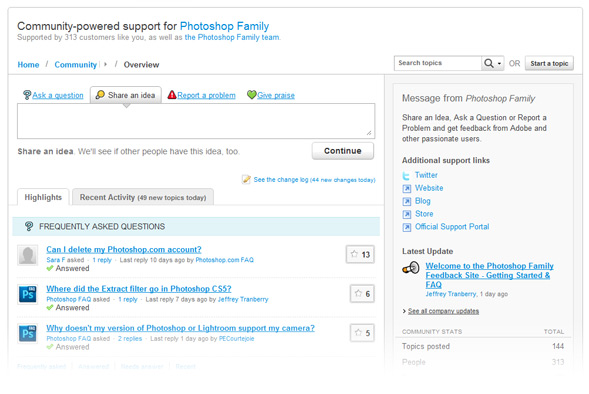Click the Start a topic button
Image resolution: width=589 pixels, height=394 pixels.
(549, 63)
